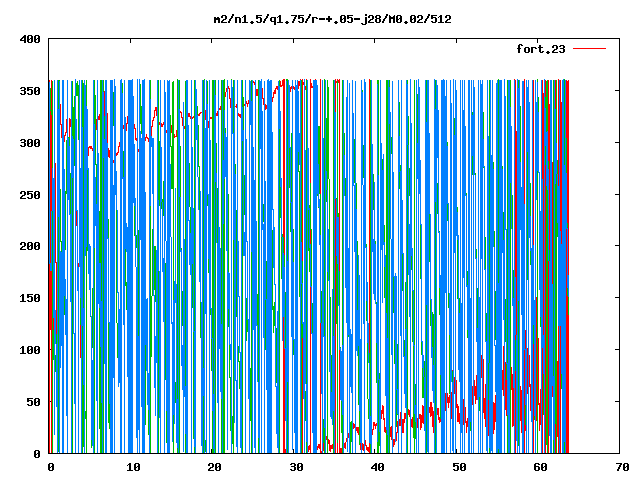Click the x-axis label 40

pyautogui.click(x=378, y=467)
